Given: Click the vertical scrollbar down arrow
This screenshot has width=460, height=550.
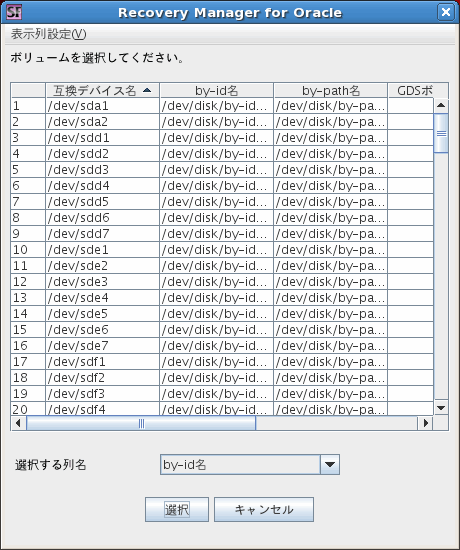Looking at the screenshot, I should pyautogui.click(x=441, y=408).
